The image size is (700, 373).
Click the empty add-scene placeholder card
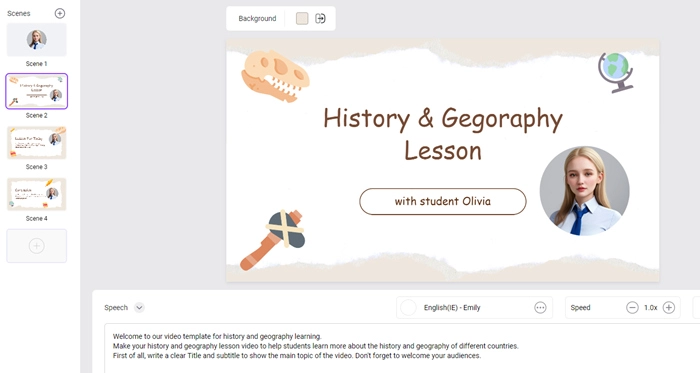pyautogui.click(x=37, y=246)
